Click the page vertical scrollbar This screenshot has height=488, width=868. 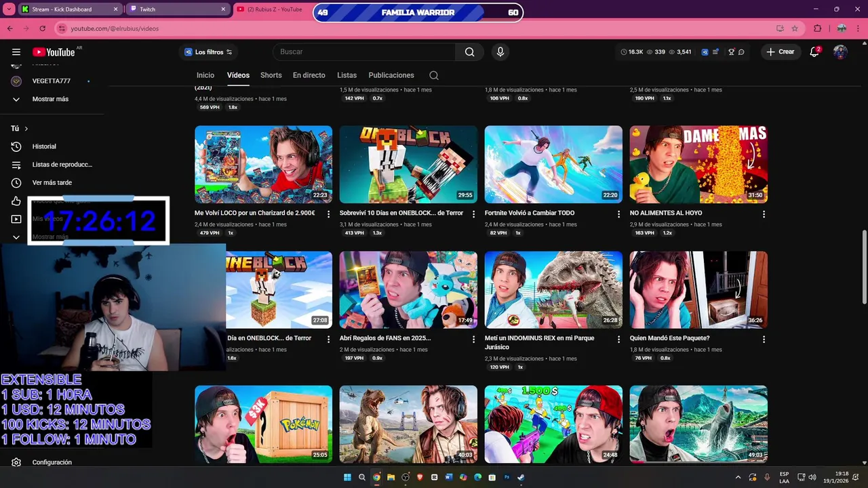[864, 268]
